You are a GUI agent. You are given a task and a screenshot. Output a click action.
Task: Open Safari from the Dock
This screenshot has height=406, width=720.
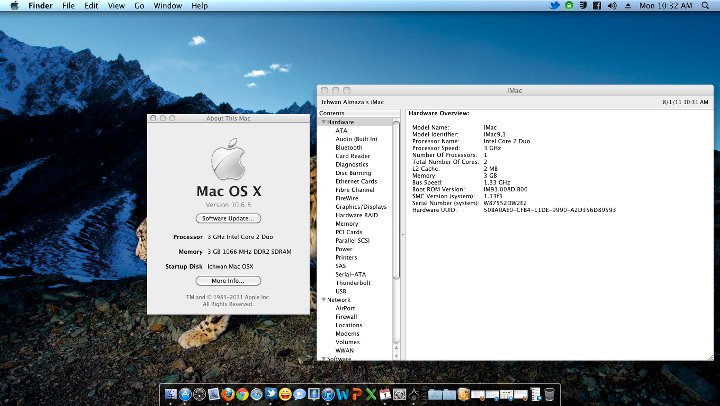point(256,394)
